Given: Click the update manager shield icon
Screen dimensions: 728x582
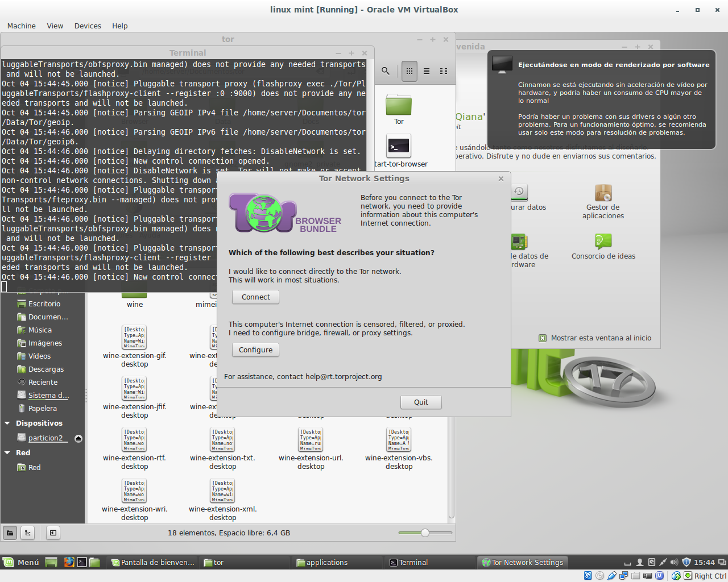Looking at the screenshot, I should [x=686, y=562].
